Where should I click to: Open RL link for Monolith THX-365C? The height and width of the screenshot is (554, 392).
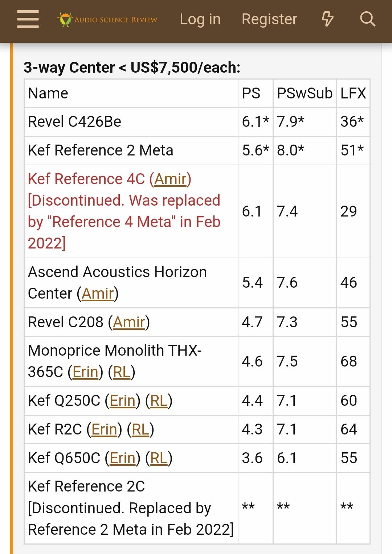coord(122,372)
